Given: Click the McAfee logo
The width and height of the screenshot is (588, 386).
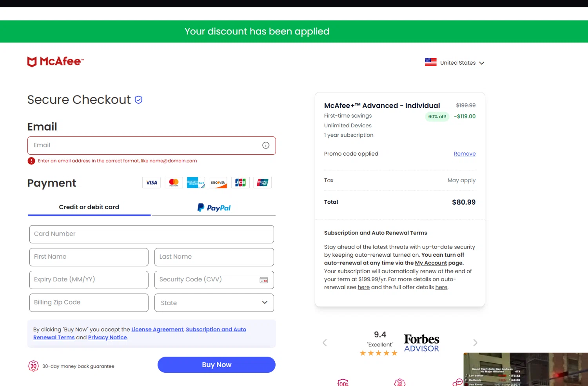Looking at the screenshot, I should [55, 62].
